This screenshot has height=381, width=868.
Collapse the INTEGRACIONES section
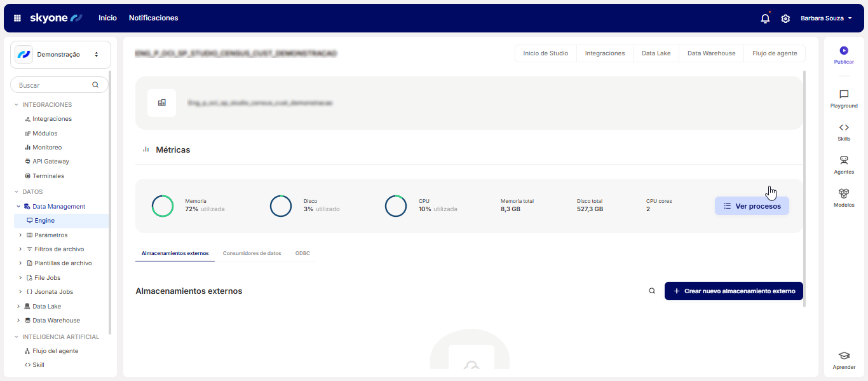[17, 105]
